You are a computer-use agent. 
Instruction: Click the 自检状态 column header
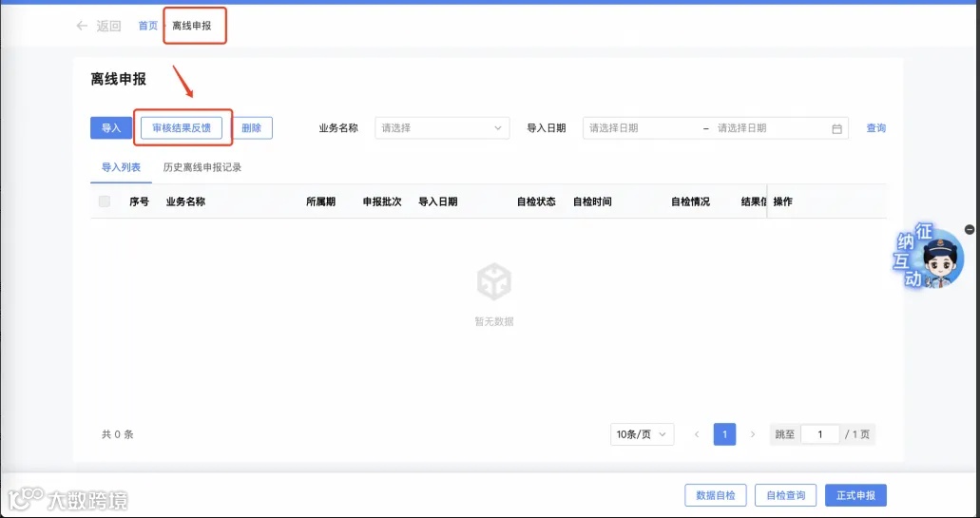(x=536, y=201)
